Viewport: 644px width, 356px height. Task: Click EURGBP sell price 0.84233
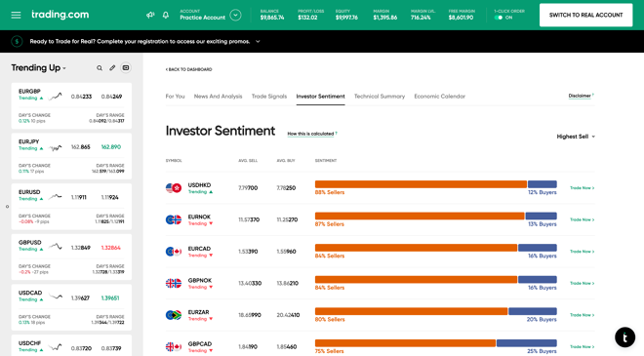point(81,97)
